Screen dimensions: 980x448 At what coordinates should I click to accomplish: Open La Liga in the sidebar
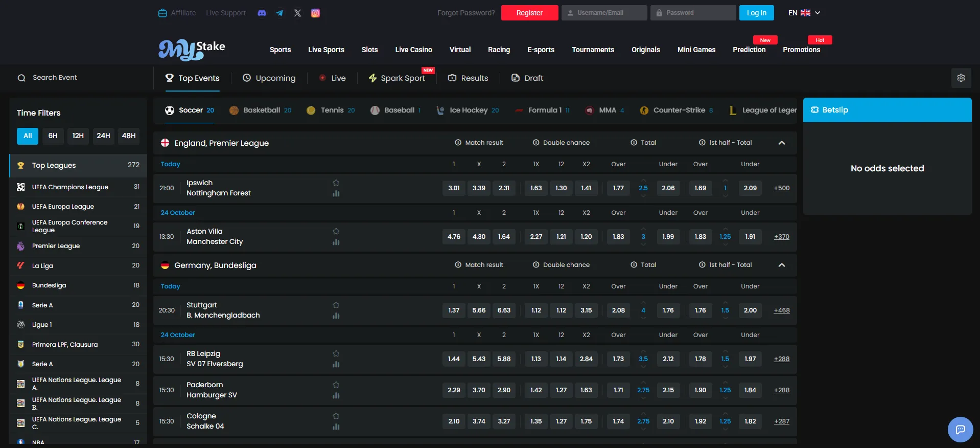[78, 265]
